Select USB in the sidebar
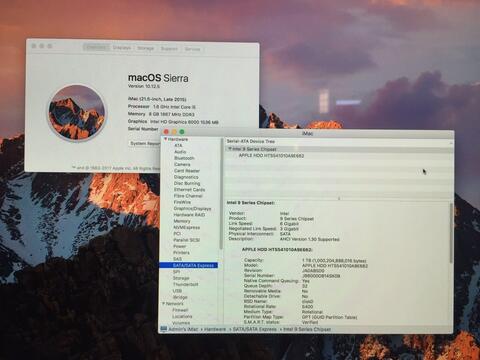Image resolution: width=480 pixels, height=360 pixels. click(177, 291)
